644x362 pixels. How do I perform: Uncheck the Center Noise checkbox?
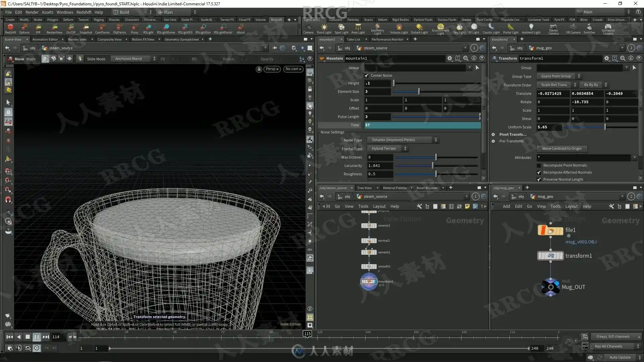(367, 76)
